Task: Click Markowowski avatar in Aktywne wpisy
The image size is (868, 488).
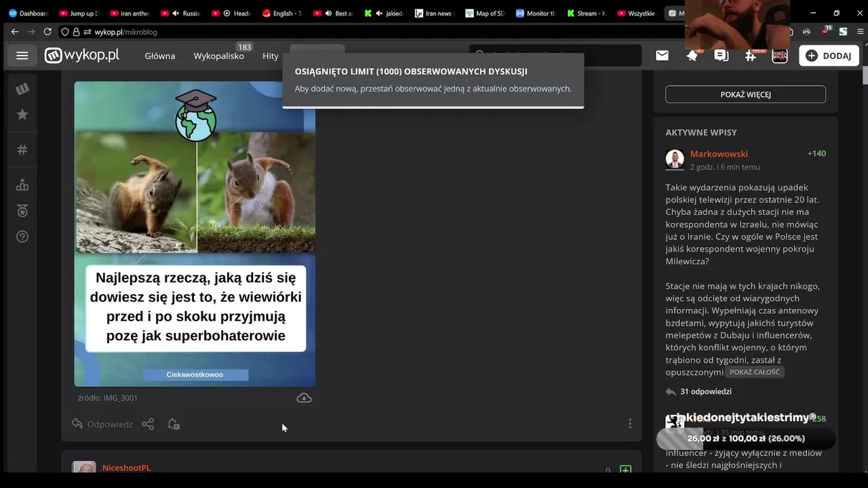Action: (675, 159)
